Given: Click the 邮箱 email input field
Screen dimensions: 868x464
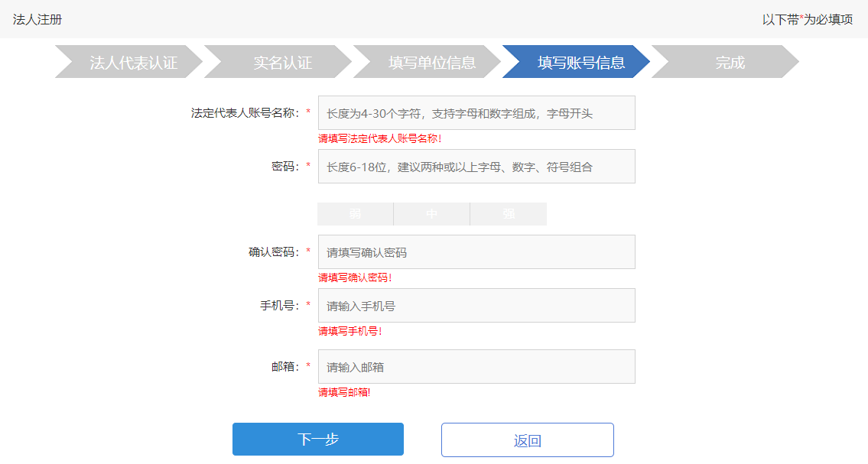Looking at the screenshot, I should pyautogui.click(x=476, y=366).
